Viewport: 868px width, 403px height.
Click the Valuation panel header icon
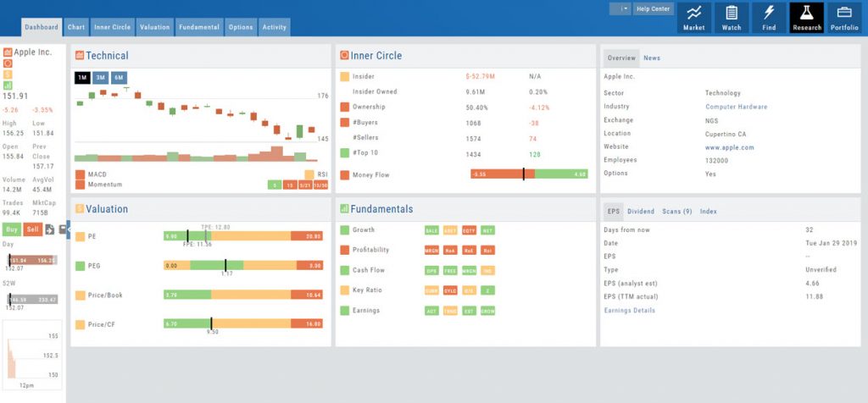point(79,209)
